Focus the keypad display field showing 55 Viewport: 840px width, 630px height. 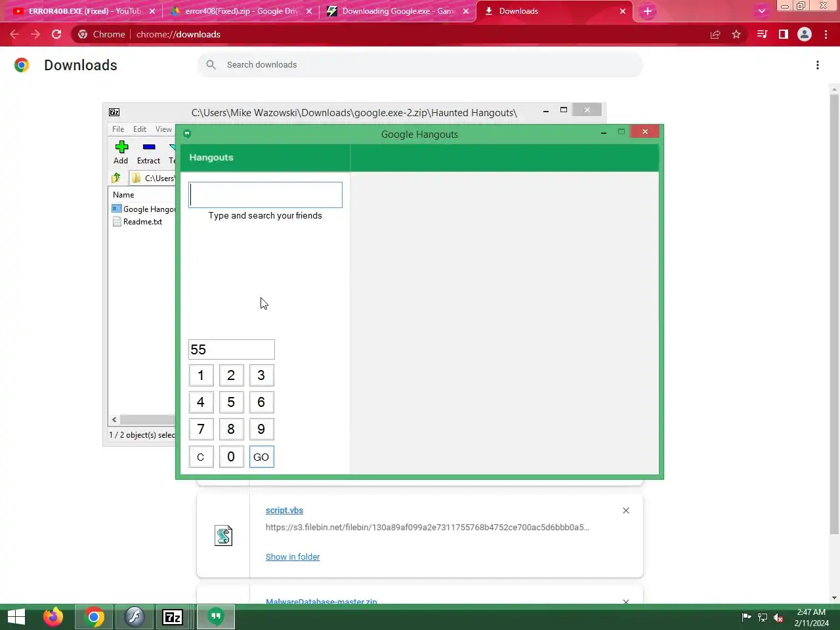(x=232, y=349)
